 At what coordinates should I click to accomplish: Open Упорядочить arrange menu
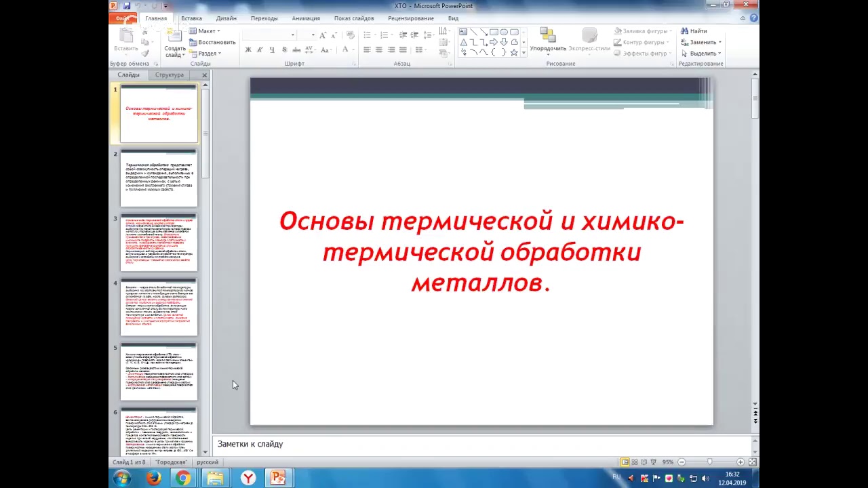click(548, 41)
